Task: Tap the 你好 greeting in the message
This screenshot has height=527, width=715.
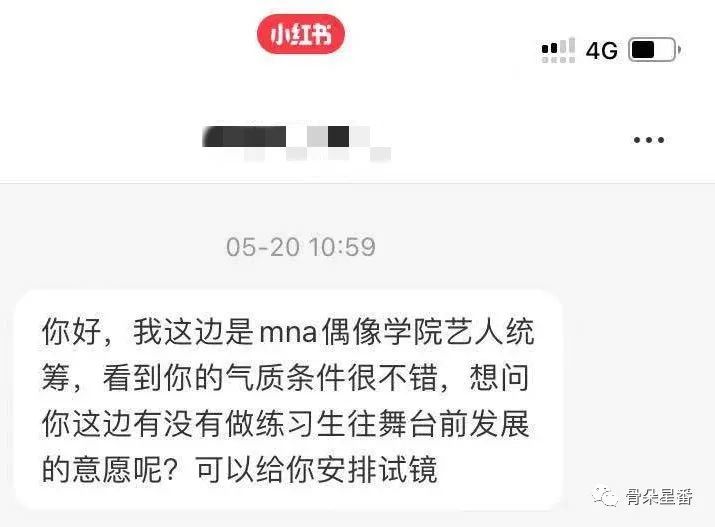Action: point(72,332)
